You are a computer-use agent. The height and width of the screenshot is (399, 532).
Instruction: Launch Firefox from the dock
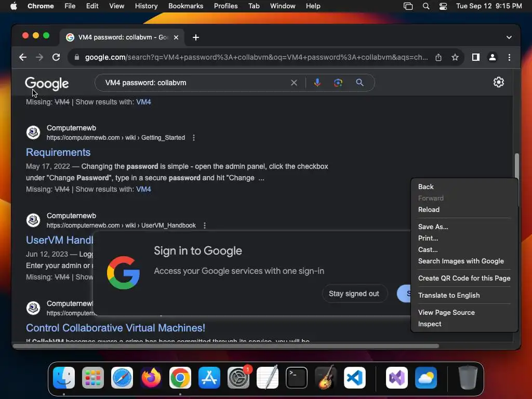[x=151, y=378]
